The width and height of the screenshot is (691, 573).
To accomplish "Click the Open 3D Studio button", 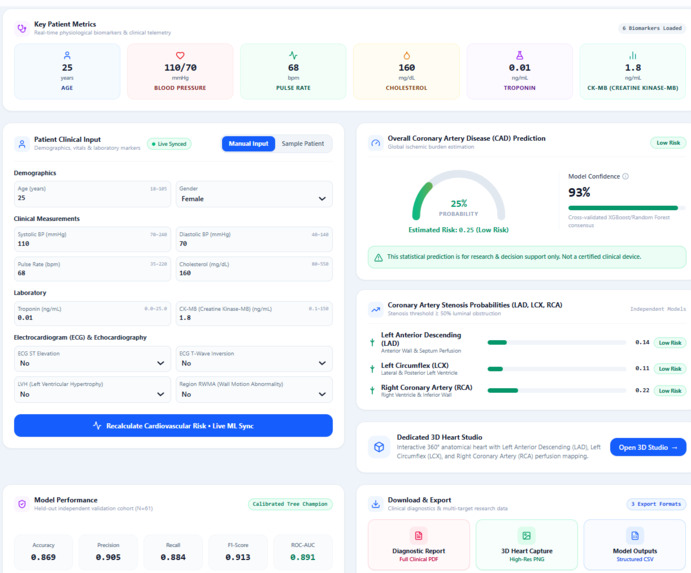I will click(x=648, y=447).
